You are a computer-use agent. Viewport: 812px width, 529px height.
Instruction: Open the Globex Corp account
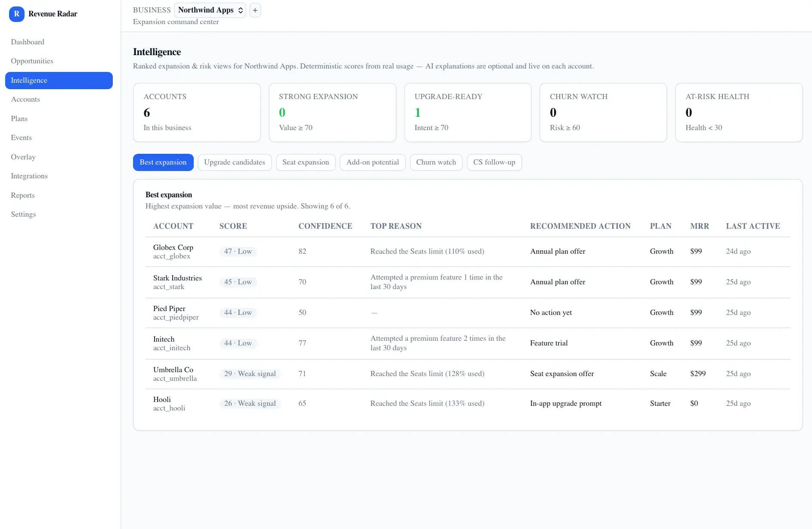point(173,248)
